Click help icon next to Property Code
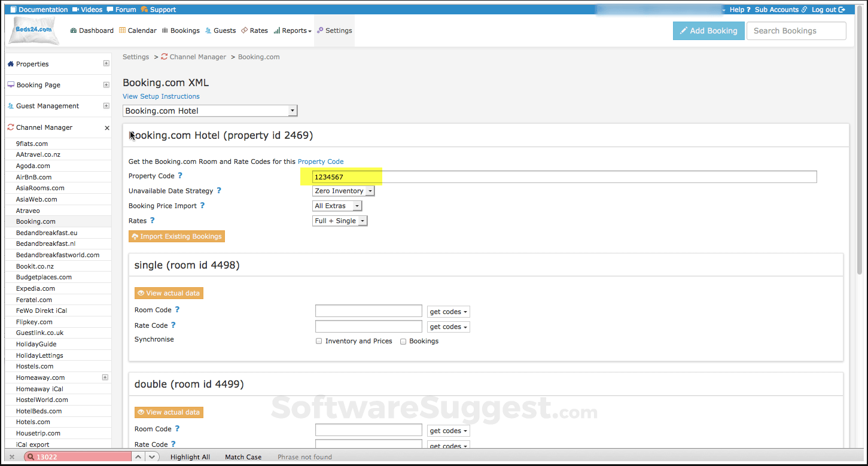Viewport: 868px width, 466px height. (180, 176)
